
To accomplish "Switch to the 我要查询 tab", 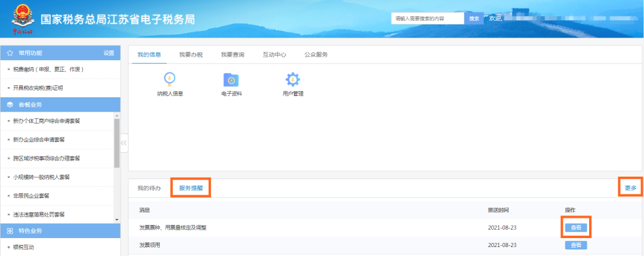I will coord(233,55).
